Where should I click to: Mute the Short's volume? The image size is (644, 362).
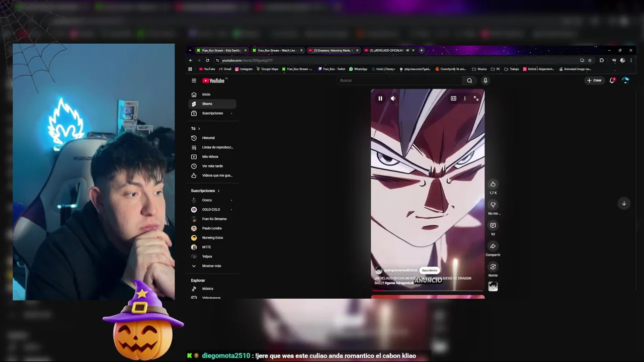[x=393, y=99]
